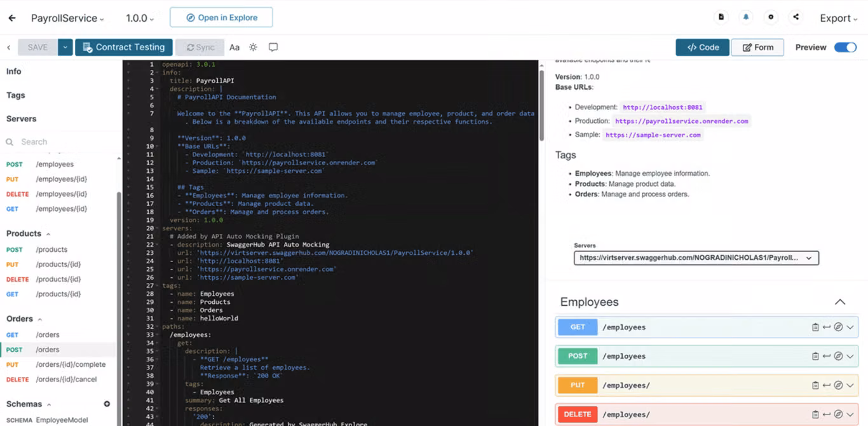Open the comments panel icon
868x426 pixels.
click(273, 46)
